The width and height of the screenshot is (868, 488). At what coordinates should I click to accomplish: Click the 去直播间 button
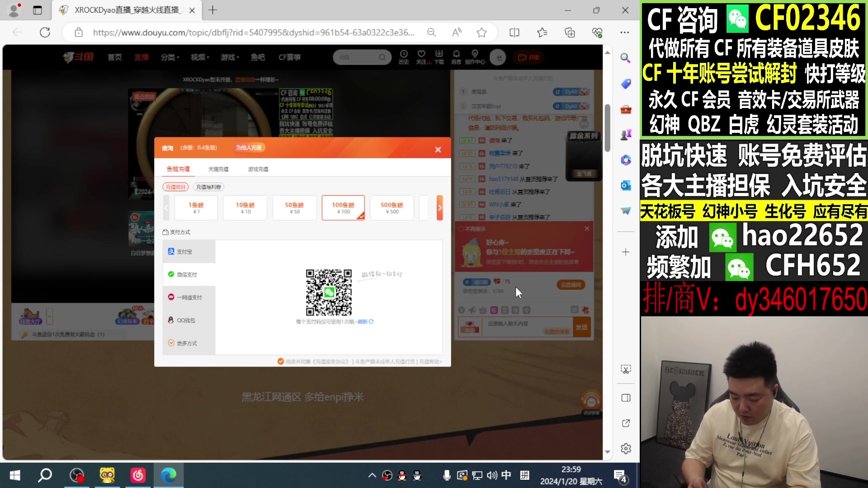pyautogui.click(x=571, y=285)
